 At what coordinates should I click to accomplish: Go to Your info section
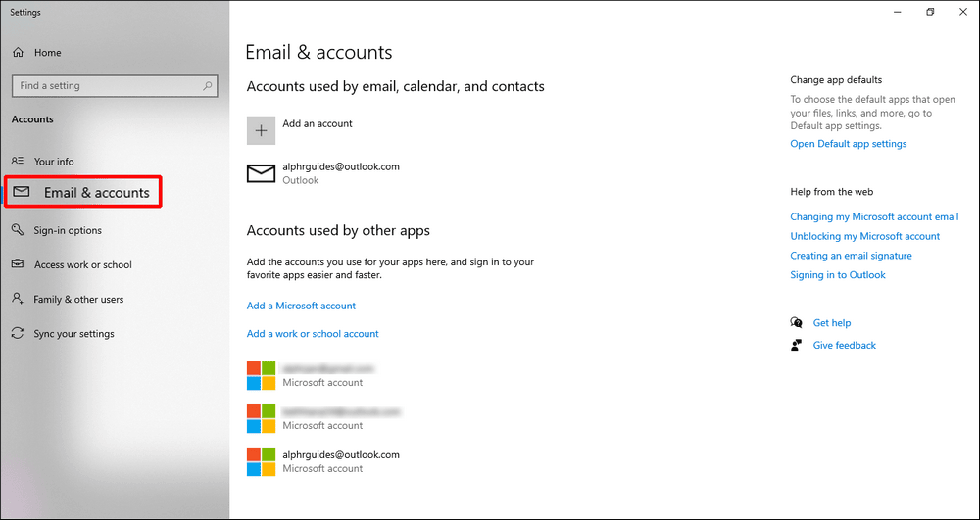pyautogui.click(x=54, y=161)
